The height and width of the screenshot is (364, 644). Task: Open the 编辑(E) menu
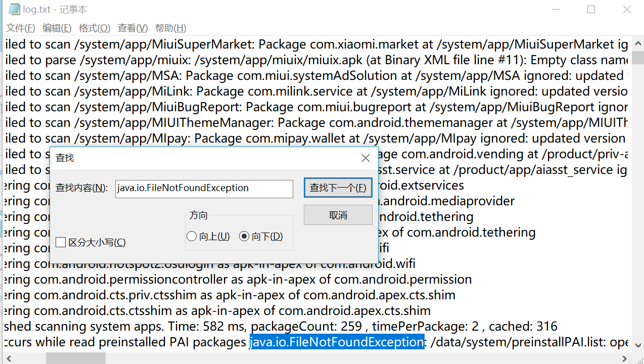pos(57,28)
